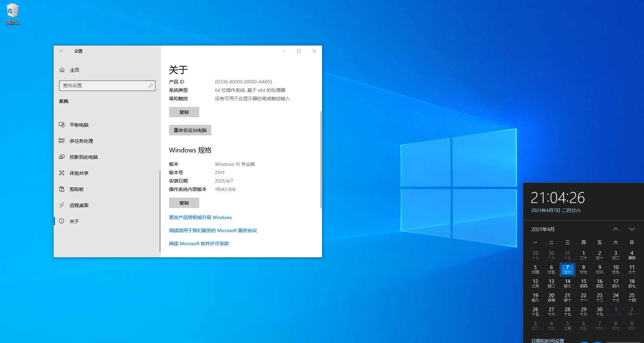
Task: Open the Microsoft 服务协议 link
Action: point(213,230)
